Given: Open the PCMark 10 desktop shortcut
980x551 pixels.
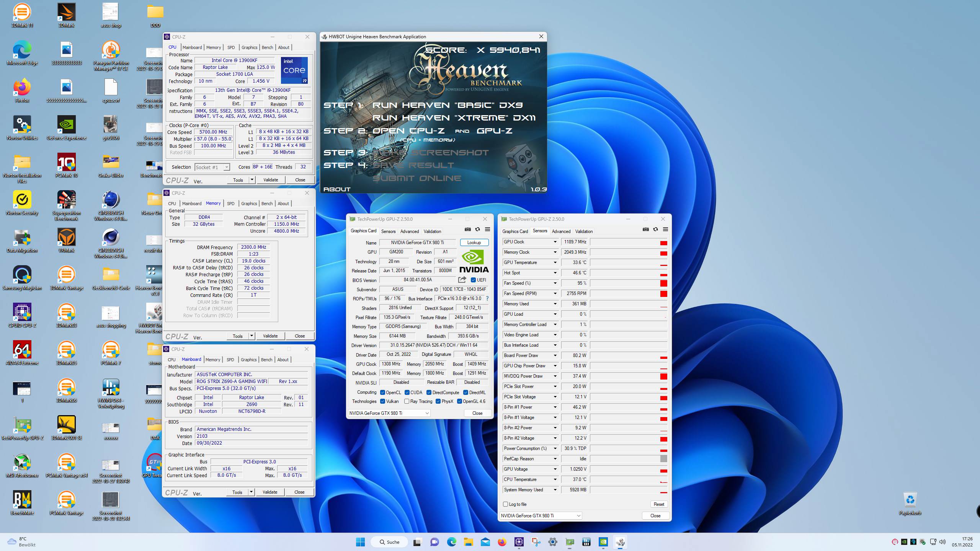Looking at the screenshot, I should pyautogui.click(x=66, y=166).
